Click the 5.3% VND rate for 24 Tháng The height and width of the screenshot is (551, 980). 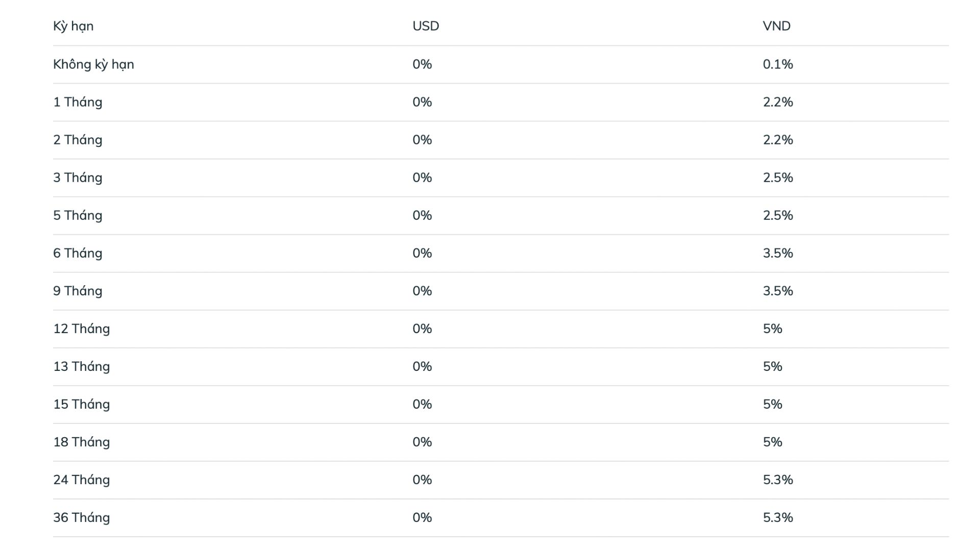click(778, 480)
